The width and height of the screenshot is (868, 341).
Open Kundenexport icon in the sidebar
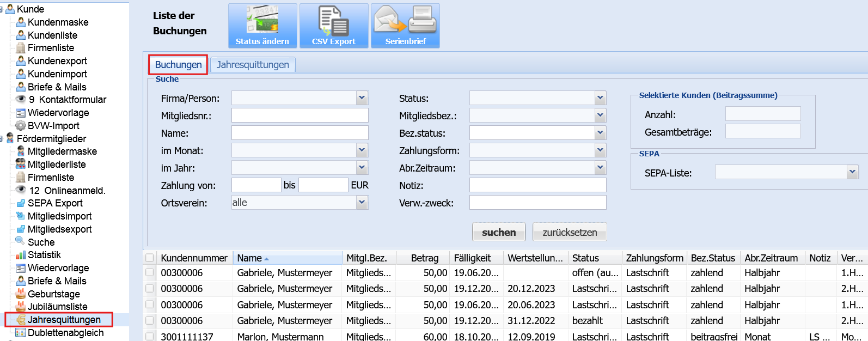click(21, 60)
